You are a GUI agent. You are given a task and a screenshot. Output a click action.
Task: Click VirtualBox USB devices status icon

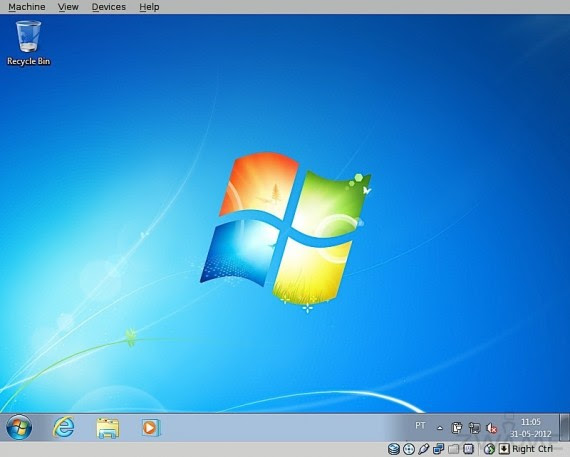(x=424, y=449)
